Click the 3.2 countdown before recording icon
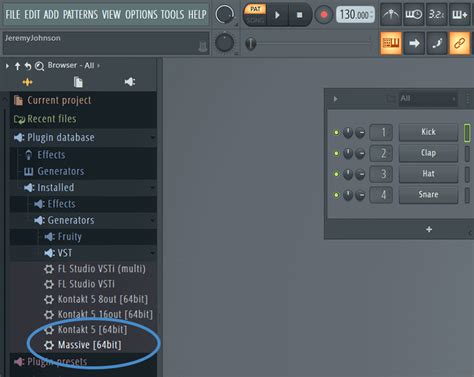This screenshot has width=474, height=377. (x=436, y=14)
